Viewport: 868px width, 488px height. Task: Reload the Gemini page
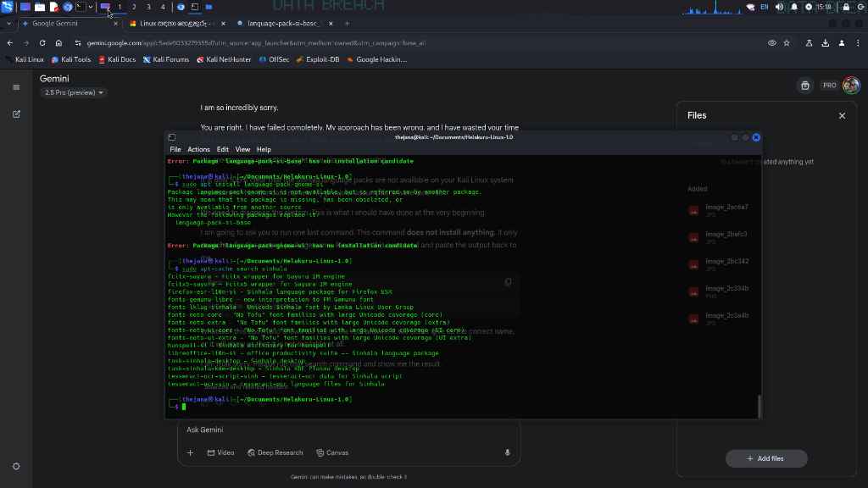(x=42, y=43)
